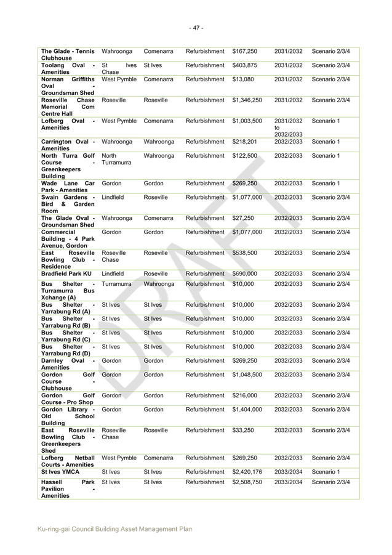Select the 'Toolang Oval - Amenities' entry
The width and height of the screenshot is (392, 555).
pyautogui.click(x=68, y=68)
